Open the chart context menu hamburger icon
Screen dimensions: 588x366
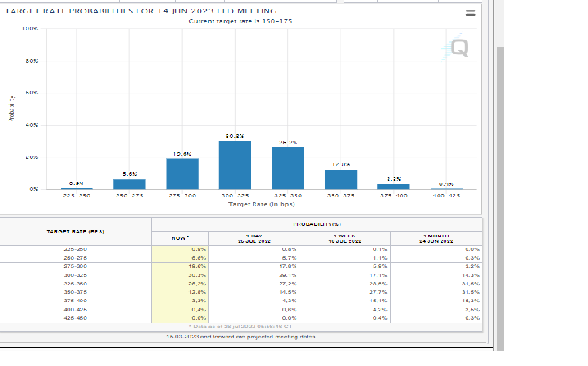coord(470,13)
